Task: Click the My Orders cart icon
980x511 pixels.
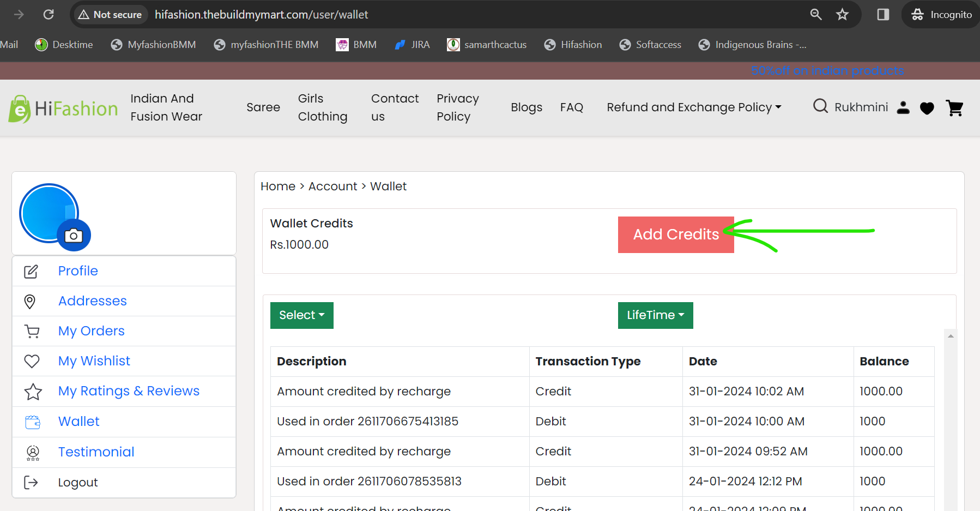Action: click(x=32, y=331)
